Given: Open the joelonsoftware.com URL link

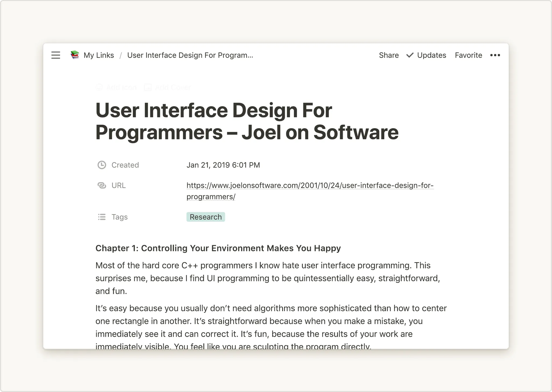Looking at the screenshot, I should (x=310, y=185).
